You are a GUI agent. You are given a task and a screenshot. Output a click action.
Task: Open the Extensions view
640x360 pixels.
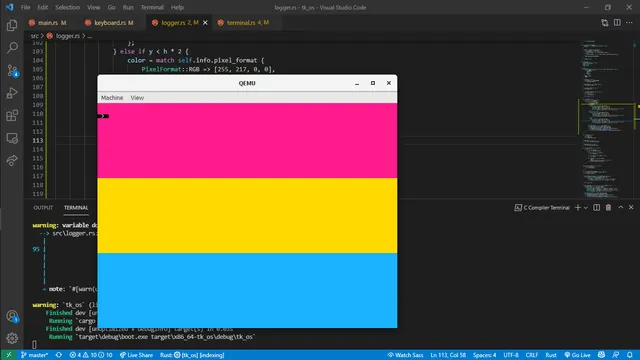(x=12, y=116)
